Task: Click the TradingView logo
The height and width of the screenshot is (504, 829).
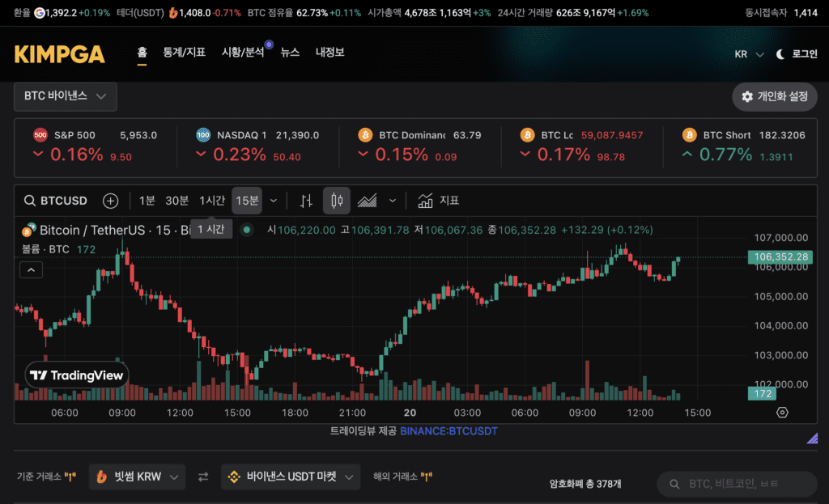Action: click(x=77, y=375)
